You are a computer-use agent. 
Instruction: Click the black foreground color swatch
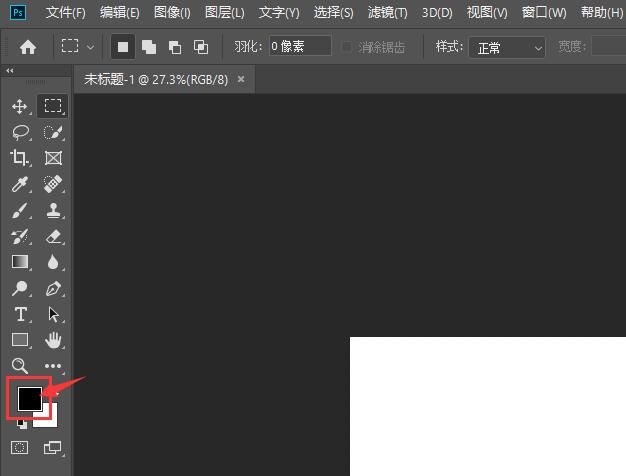coord(30,398)
